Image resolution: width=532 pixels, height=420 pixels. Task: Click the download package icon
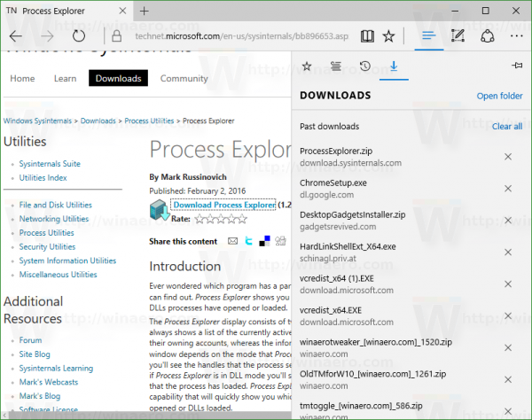click(x=160, y=210)
